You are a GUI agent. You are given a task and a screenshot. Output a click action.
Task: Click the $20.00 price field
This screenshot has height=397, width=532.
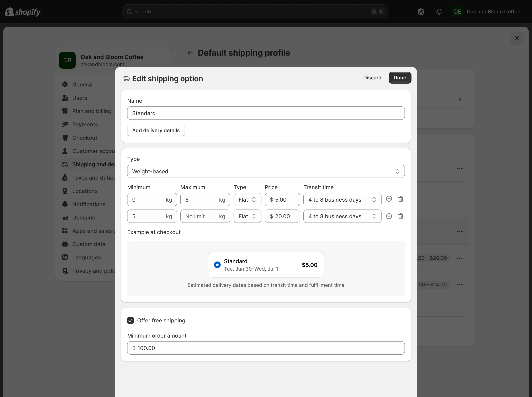point(282,216)
